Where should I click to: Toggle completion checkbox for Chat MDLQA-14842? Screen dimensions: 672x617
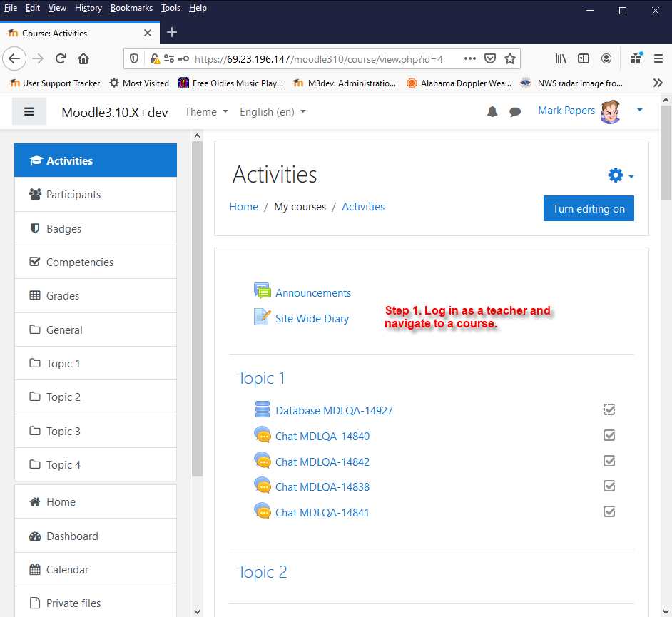pyautogui.click(x=609, y=461)
